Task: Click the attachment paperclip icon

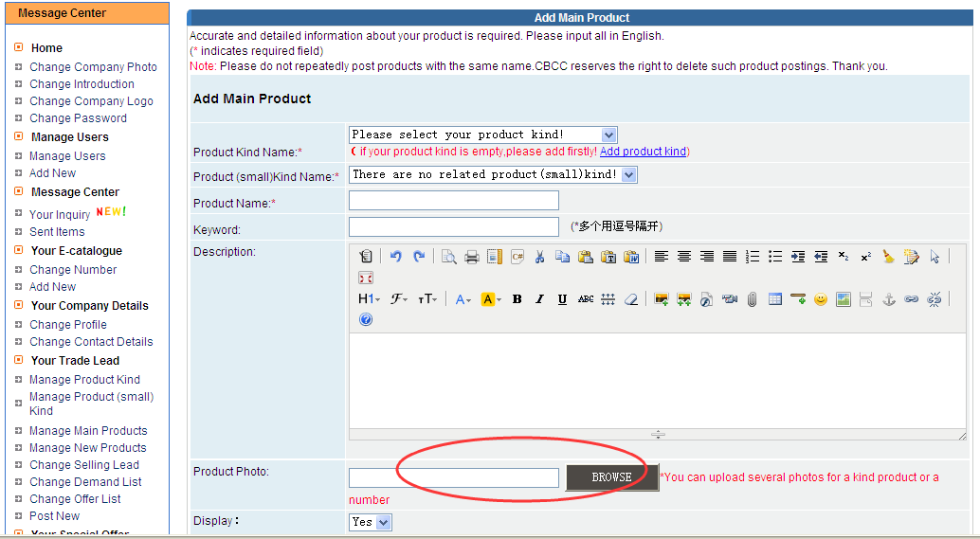Action: pyautogui.click(x=752, y=299)
